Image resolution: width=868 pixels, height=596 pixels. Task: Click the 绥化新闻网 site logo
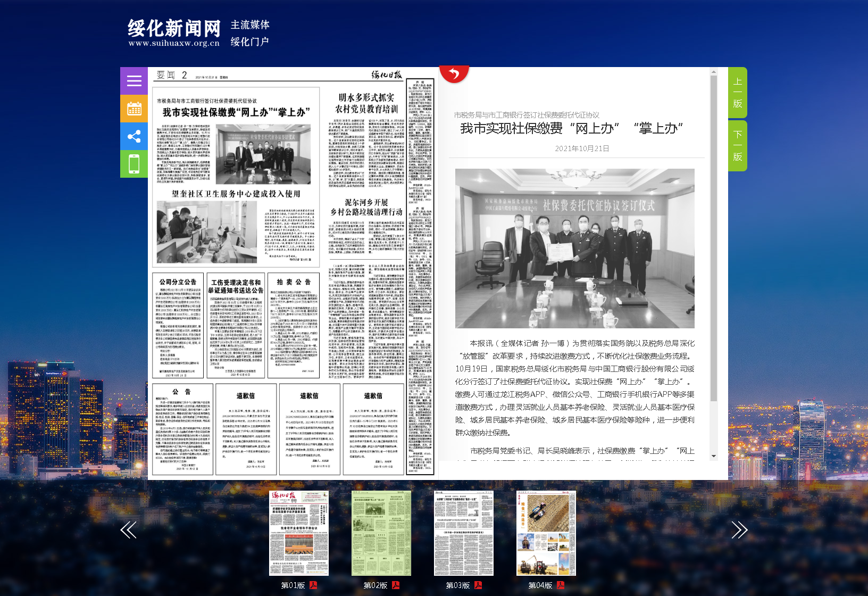click(x=174, y=32)
